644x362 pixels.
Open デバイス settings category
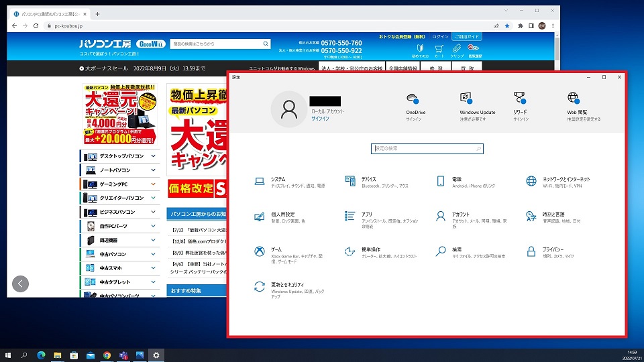[376, 182]
